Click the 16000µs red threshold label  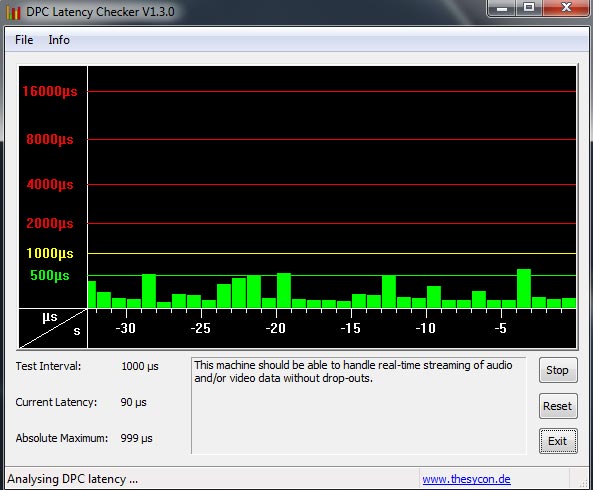coord(50,91)
